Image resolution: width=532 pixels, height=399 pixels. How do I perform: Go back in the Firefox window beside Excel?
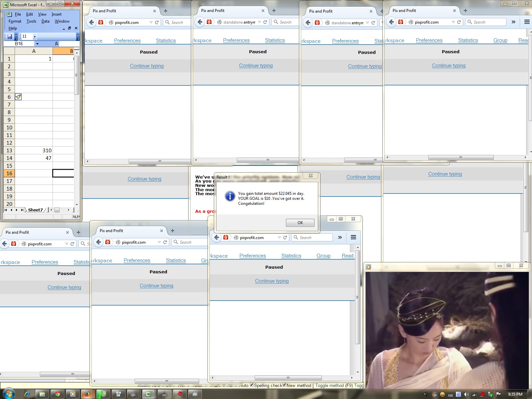coord(91,22)
